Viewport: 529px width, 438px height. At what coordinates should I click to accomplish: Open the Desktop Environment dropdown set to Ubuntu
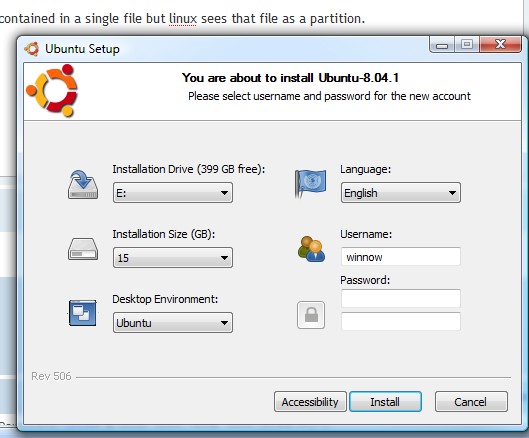click(173, 323)
